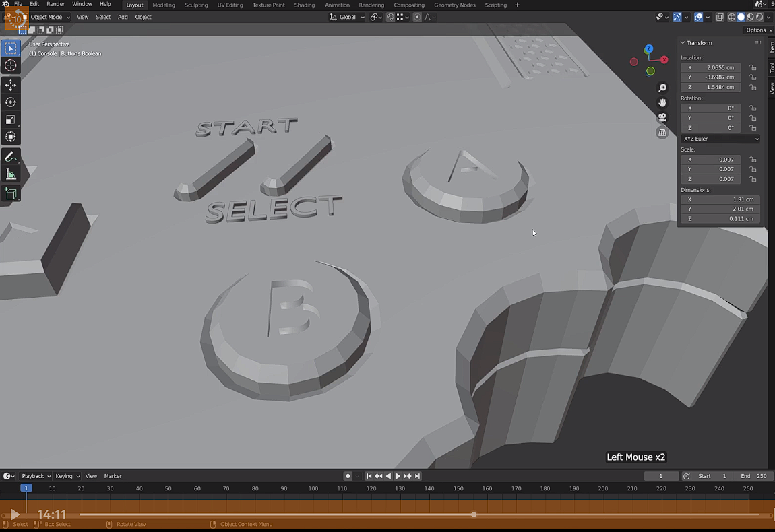Open viewport shading options dropdown
Screen dimensions: 775x532
(768, 17)
